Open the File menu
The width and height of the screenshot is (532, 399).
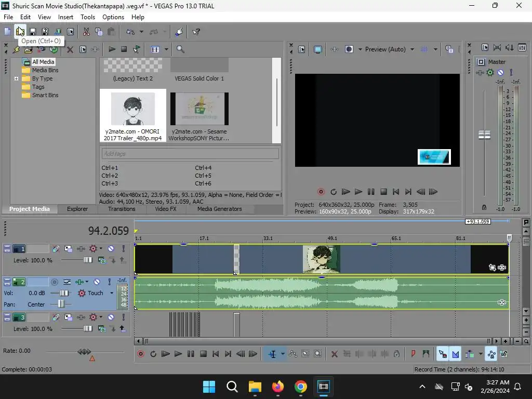8,17
